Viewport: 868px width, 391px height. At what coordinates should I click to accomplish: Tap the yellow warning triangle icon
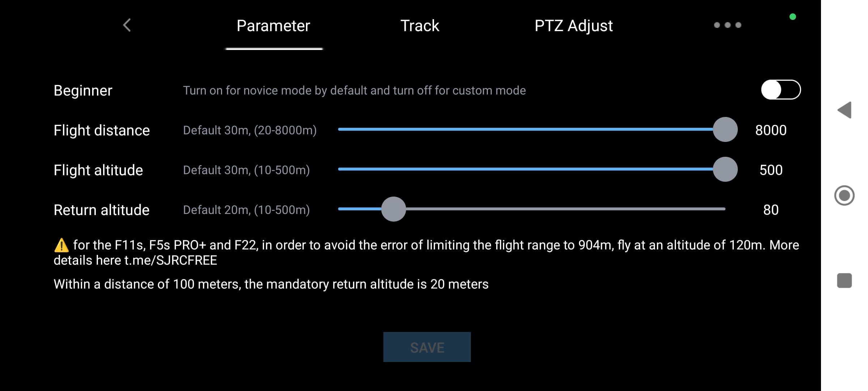61,245
